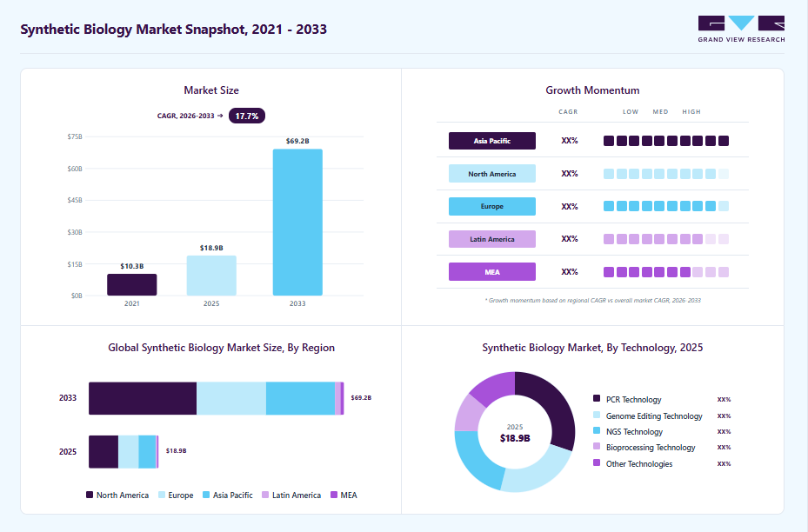Click the Grand View Research logo
The width and height of the screenshot is (808, 532).
click(x=741, y=29)
